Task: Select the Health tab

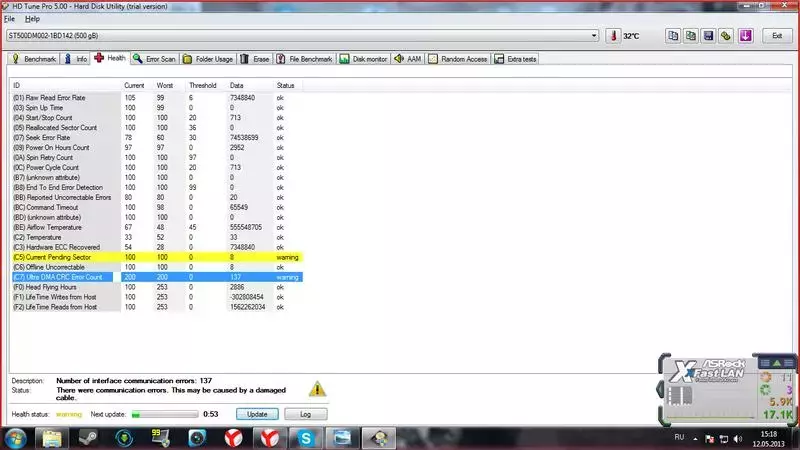Action: [110, 58]
